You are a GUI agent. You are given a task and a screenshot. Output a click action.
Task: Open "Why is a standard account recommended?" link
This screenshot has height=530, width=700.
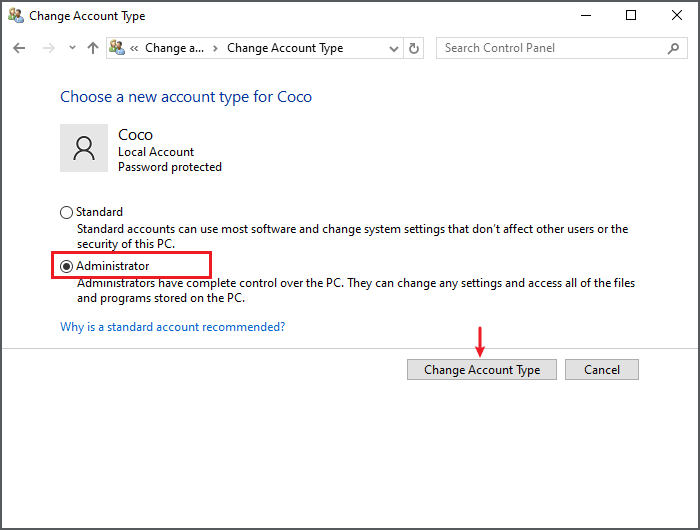tap(172, 327)
